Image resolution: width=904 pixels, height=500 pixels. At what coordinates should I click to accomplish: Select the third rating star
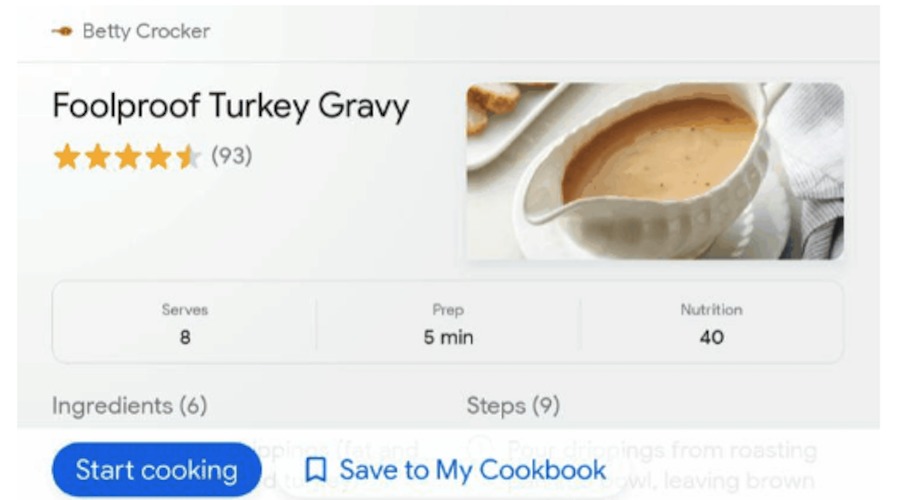point(128,157)
